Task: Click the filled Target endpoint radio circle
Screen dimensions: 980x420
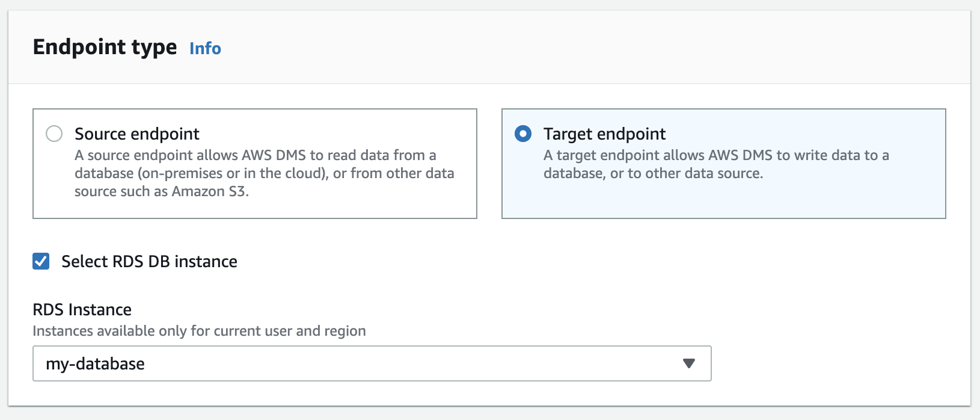Action: (523, 134)
